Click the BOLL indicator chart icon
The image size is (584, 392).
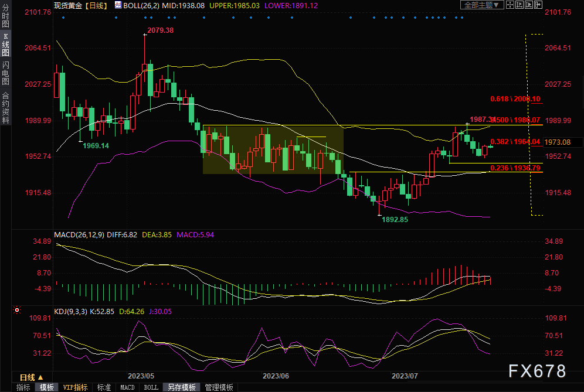tap(118, 5)
